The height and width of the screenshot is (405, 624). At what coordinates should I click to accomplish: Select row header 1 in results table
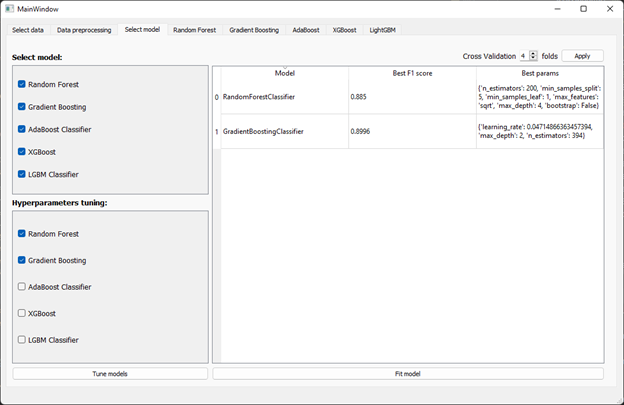point(217,132)
